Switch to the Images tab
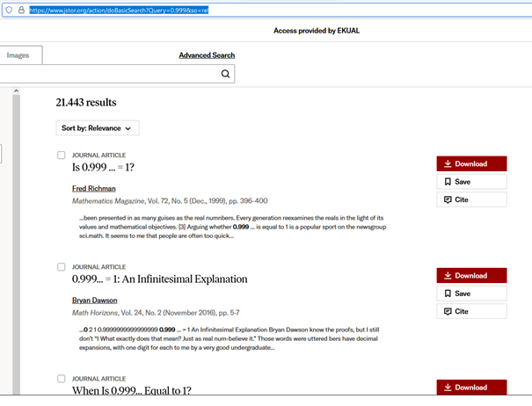 (18, 55)
